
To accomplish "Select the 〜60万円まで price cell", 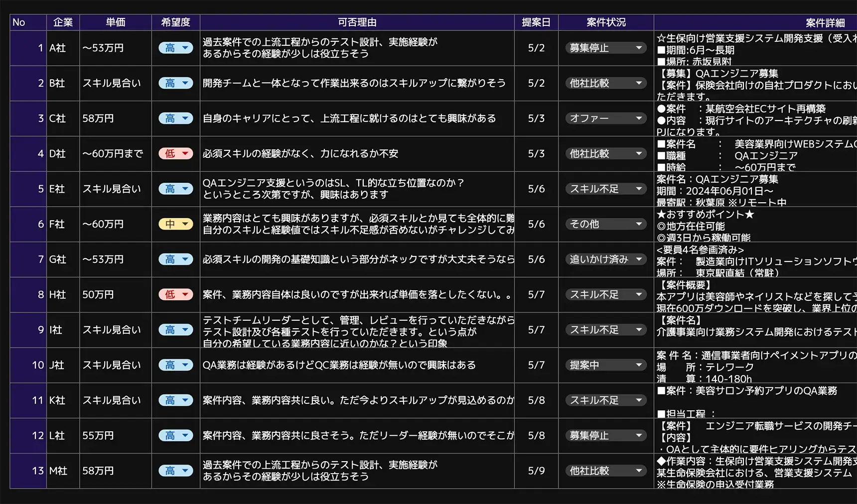I will pos(116,153).
